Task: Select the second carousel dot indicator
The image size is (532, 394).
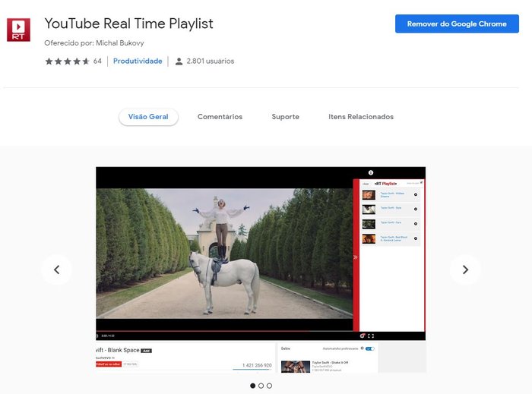Action: pyautogui.click(x=261, y=386)
